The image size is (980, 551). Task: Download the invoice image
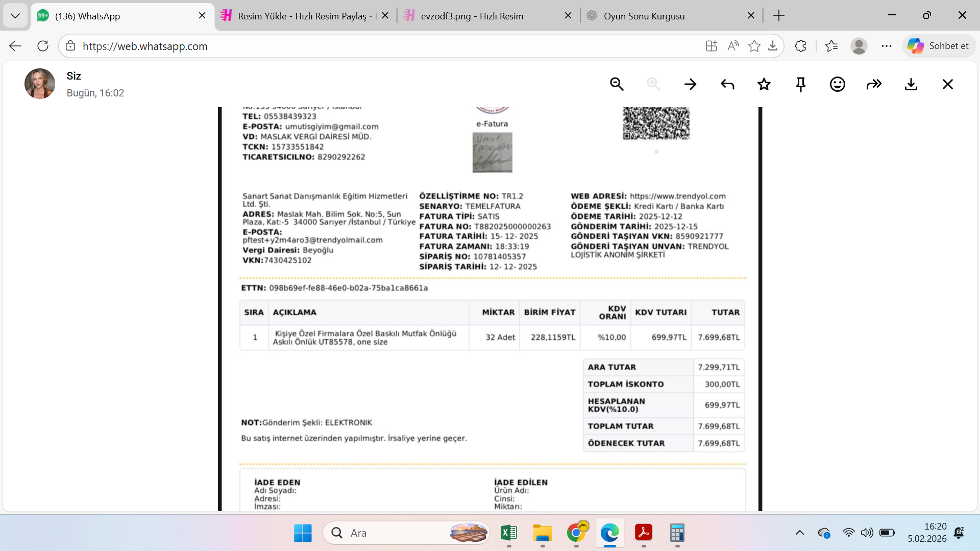[x=911, y=84]
